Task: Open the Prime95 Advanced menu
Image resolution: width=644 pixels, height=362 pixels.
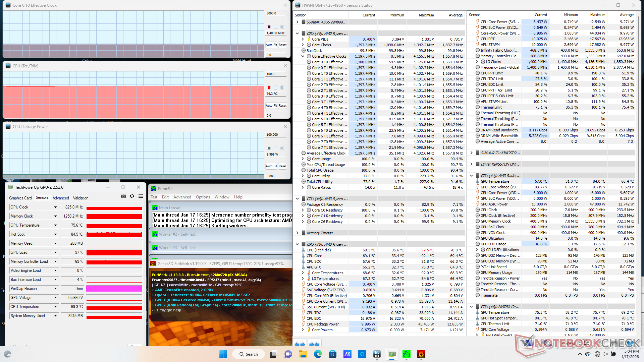Action: pyautogui.click(x=182, y=197)
